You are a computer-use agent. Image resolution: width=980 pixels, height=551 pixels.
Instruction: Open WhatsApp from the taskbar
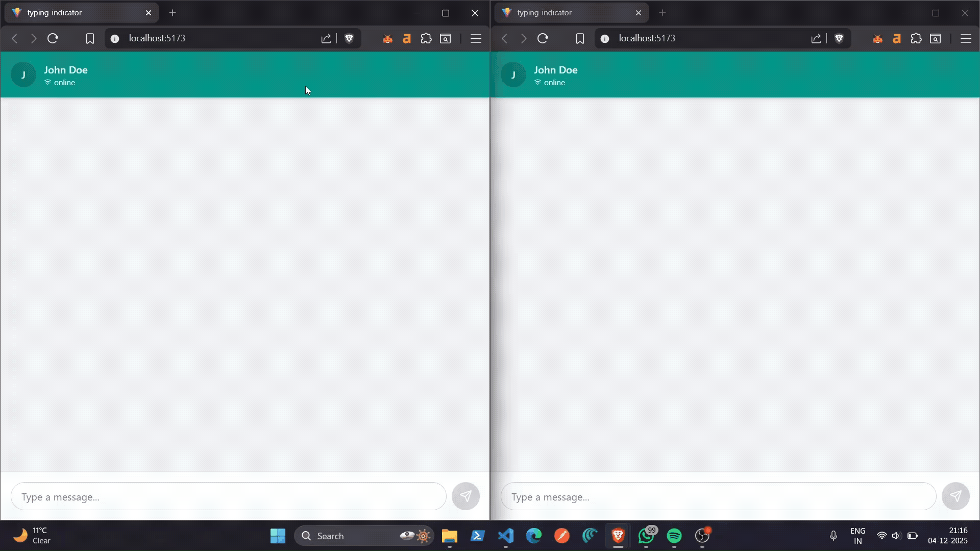tap(646, 536)
